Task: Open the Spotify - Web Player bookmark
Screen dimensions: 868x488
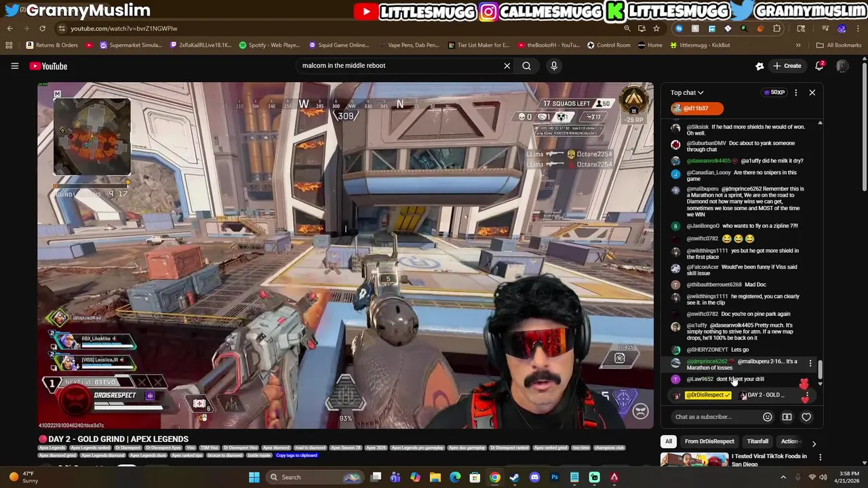Action: pos(269,45)
